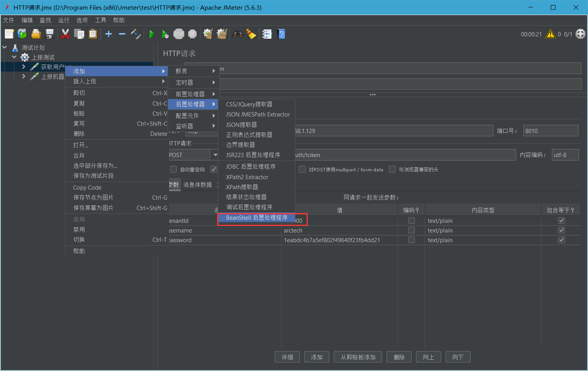
Task: Click the path field ending uth/token
Action: 405,155
